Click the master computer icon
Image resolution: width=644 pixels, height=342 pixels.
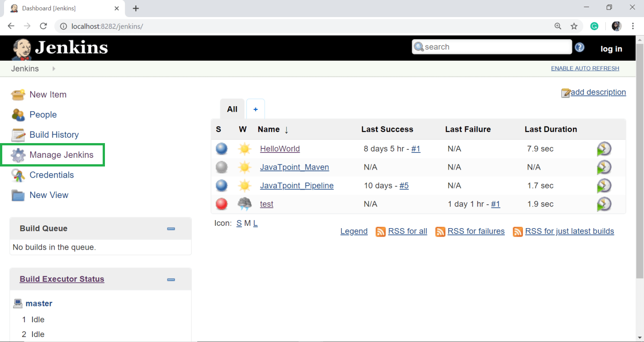click(18, 303)
